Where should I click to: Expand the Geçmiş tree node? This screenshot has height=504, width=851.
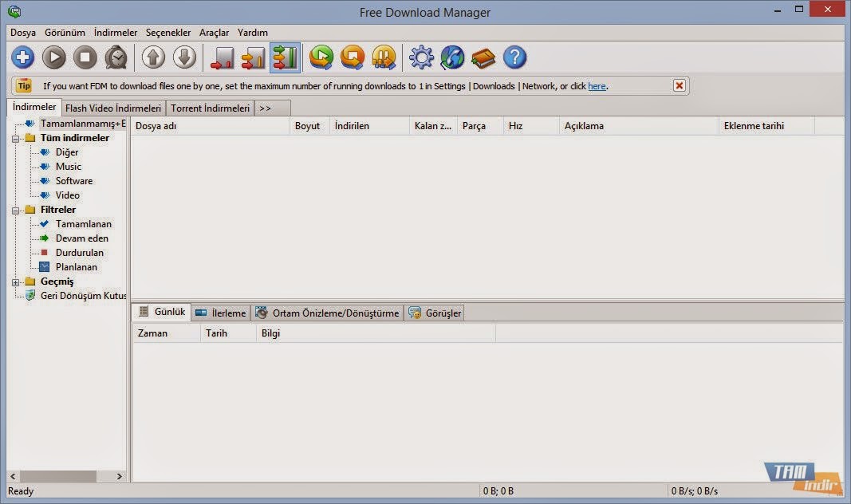[x=16, y=282]
